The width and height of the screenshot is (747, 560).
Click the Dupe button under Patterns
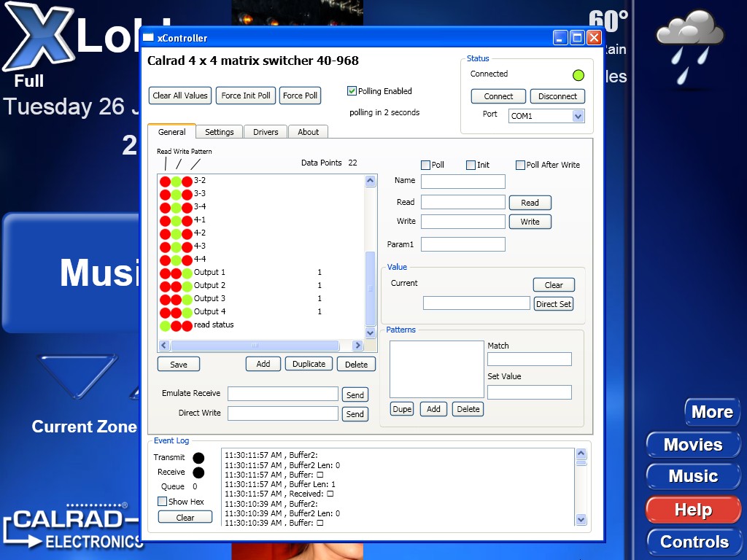click(402, 409)
